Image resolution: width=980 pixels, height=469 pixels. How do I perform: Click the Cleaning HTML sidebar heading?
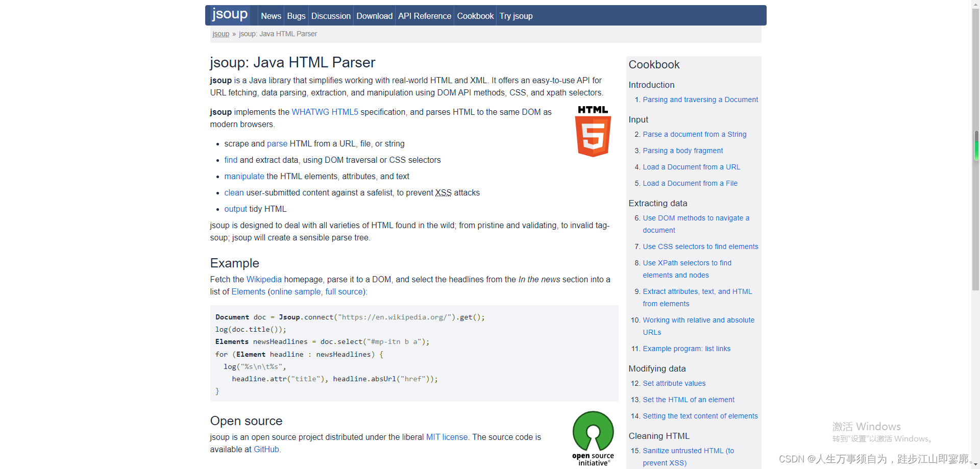point(659,436)
